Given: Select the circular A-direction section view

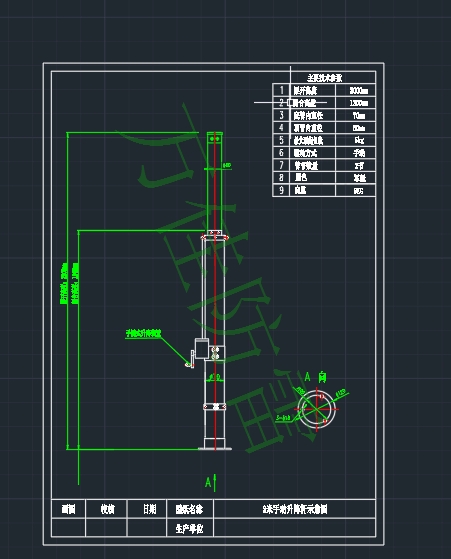Looking at the screenshot, I should click(317, 409).
